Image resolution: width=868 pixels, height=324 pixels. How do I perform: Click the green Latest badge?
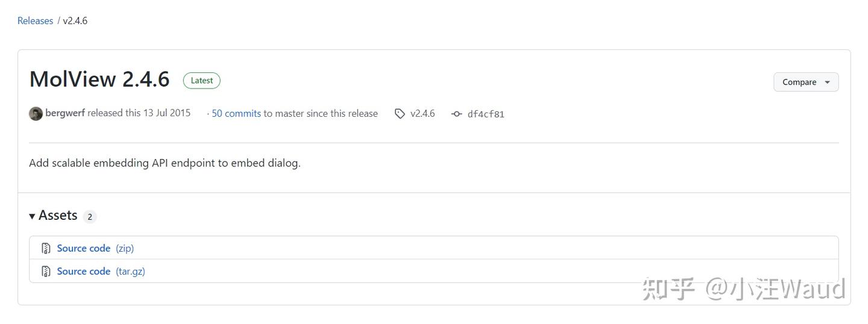point(202,80)
